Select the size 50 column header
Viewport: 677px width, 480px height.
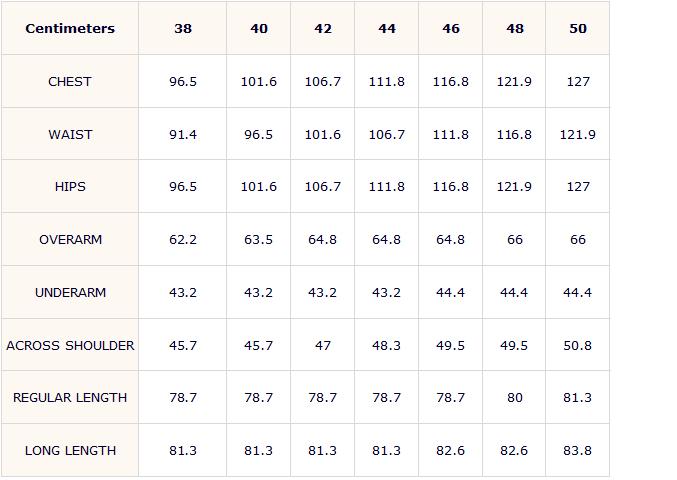click(578, 28)
